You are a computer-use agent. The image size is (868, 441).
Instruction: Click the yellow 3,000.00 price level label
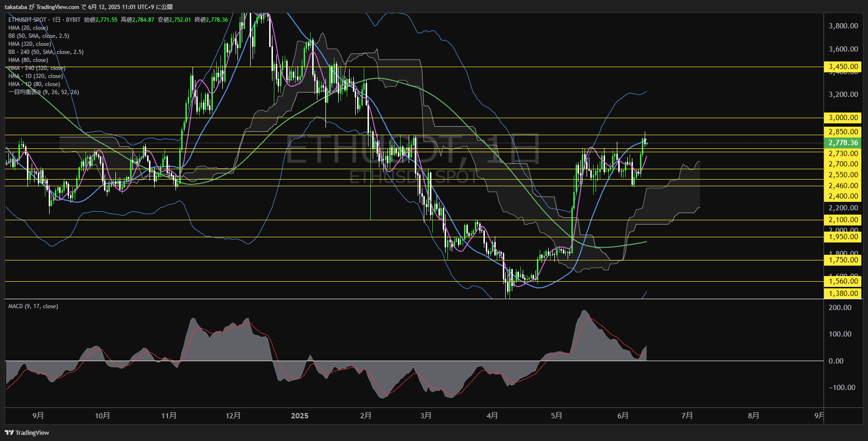click(x=843, y=118)
